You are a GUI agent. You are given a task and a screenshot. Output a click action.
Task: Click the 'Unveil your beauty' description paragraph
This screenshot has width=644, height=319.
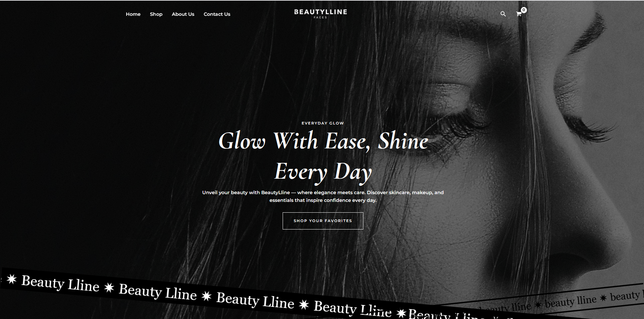(x=323, y=196)
